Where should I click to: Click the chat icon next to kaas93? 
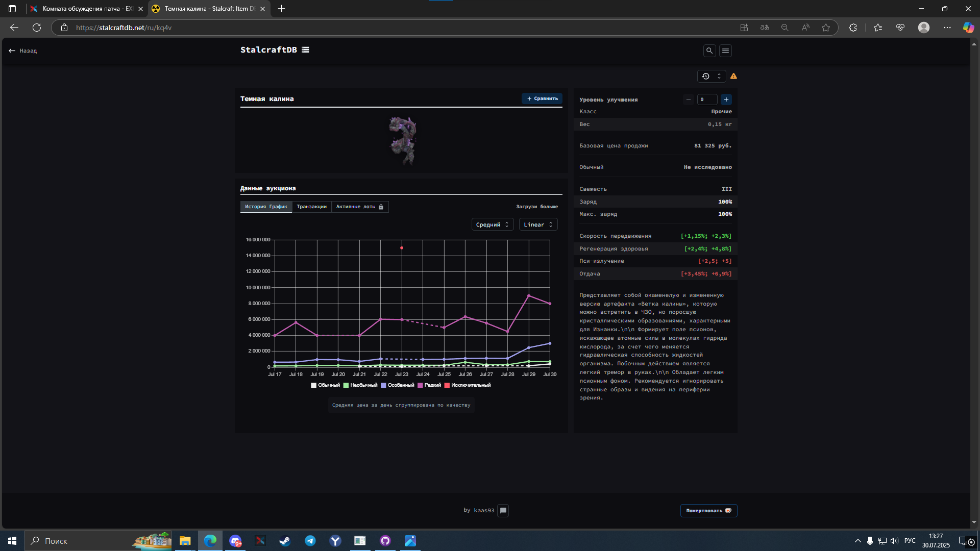pos(503,510)
